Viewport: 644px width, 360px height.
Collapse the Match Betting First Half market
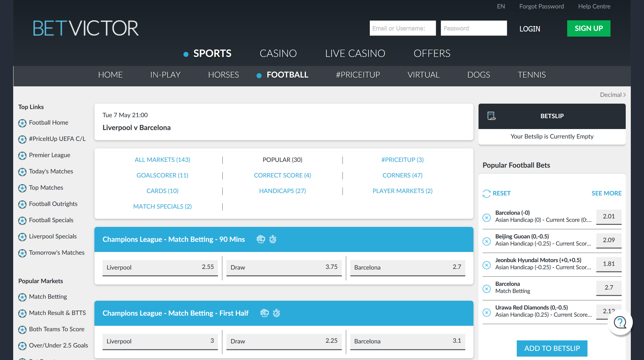point(284,313)
